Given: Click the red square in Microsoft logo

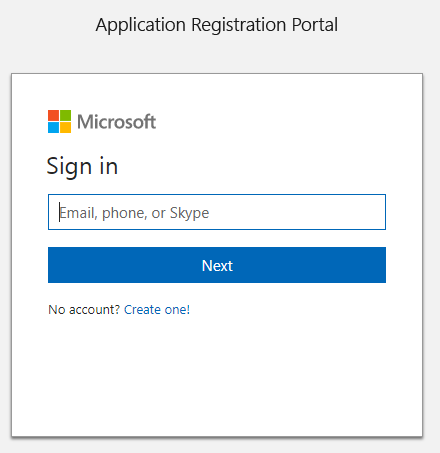Looking at the screenshot, I should [x=53, y=115].
